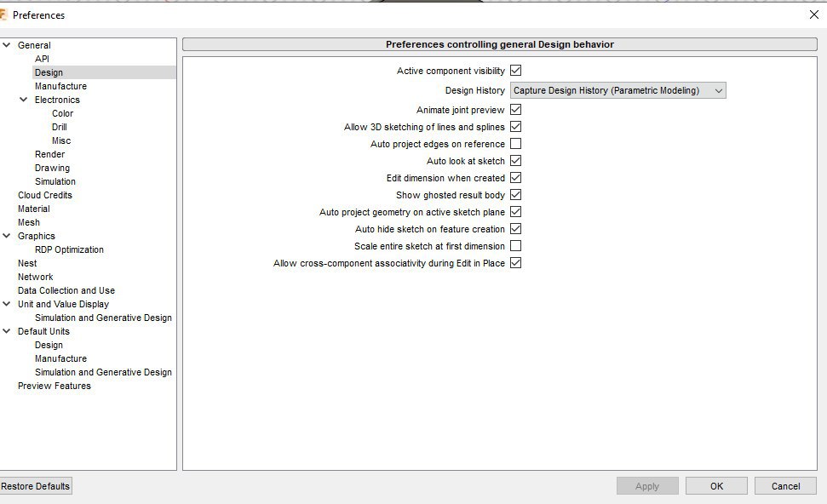Select Drawing preferences
This screenshot has height=504, width=827.
click(x=52, y=168)
